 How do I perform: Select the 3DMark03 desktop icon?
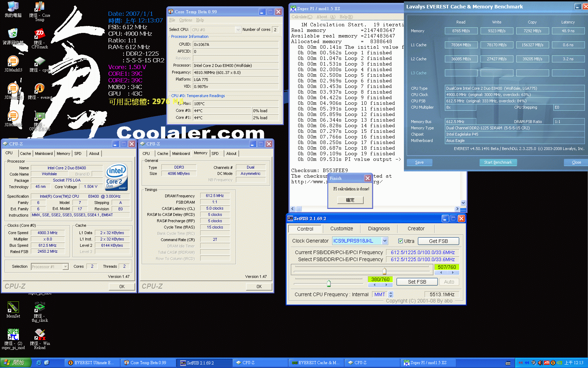(x=13, y=64)
